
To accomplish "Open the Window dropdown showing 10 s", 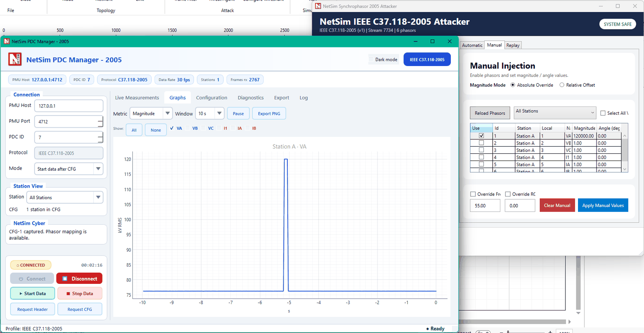I will 209,114.
